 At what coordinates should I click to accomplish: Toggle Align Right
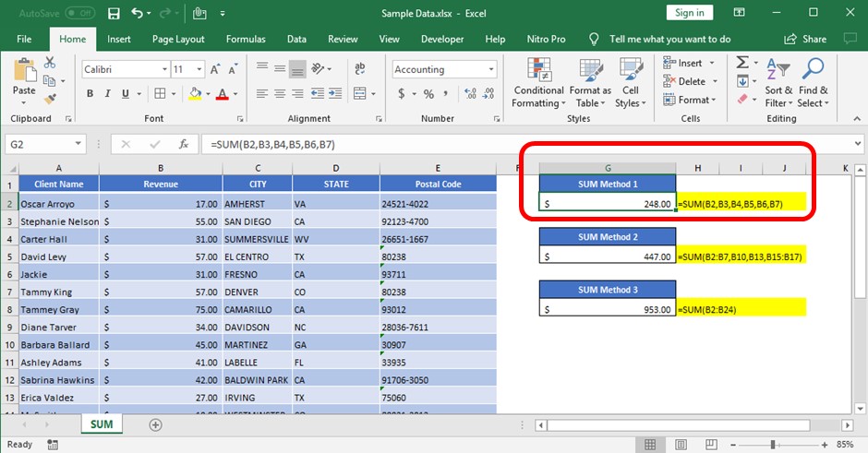(x=298, y=93)
